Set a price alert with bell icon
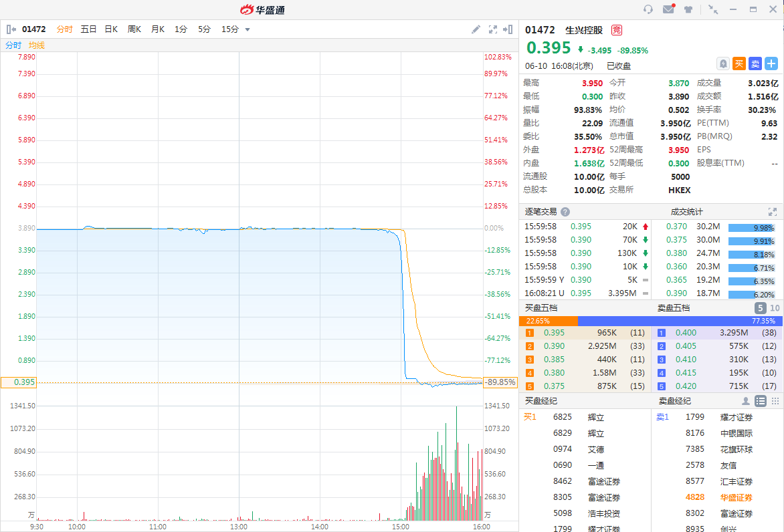Viewport: 784px width, 532px height. [x=723, y=63]
